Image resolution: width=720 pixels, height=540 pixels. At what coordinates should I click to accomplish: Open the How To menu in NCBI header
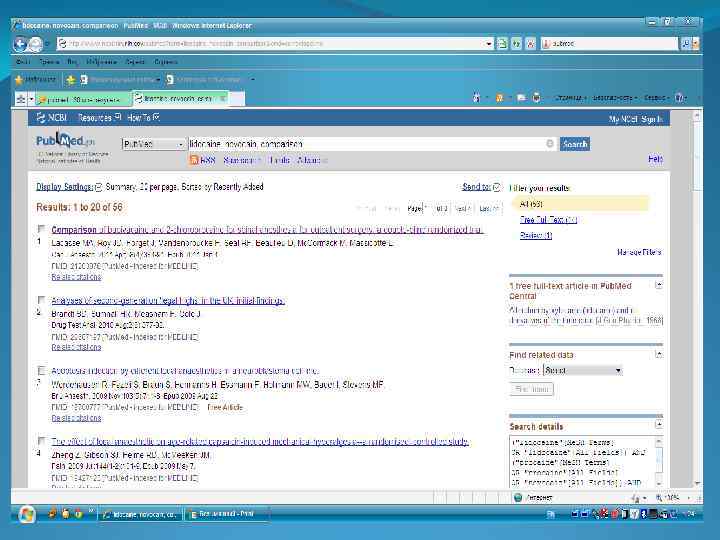(x=143, y=118)
